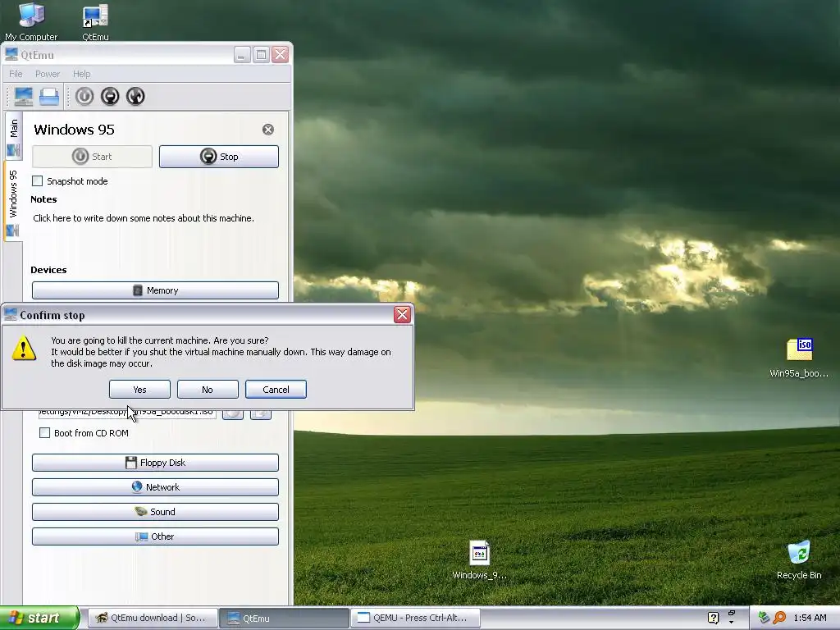The height and width of the screenshot is (630, 840).
Task: Open the Windows Start menu
Action: click(x=39, y=618)
